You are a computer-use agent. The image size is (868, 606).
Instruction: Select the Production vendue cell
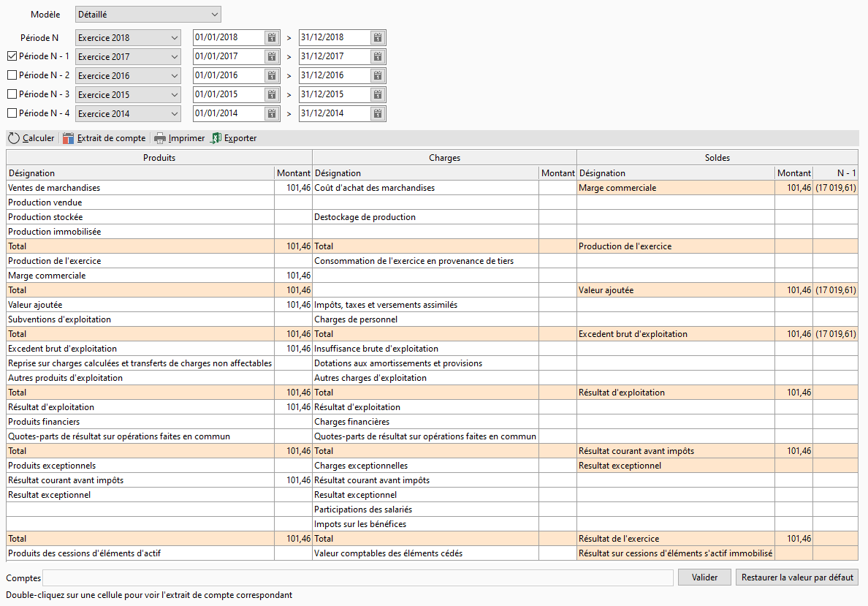140,202
